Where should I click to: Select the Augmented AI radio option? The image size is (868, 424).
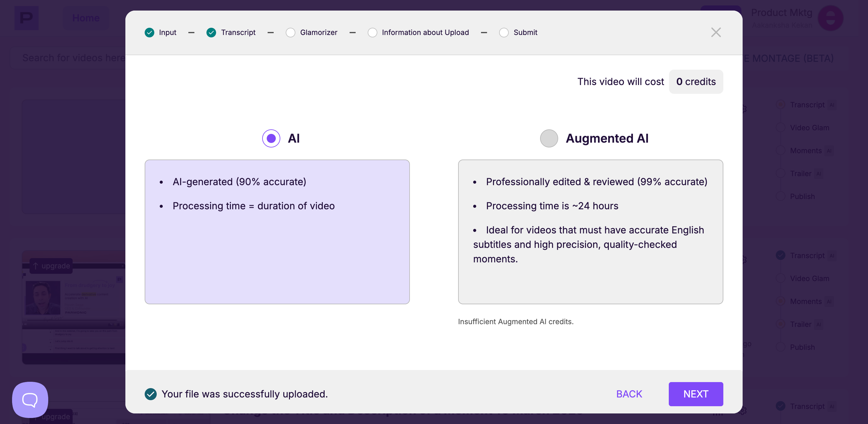(x=549, y=138)
